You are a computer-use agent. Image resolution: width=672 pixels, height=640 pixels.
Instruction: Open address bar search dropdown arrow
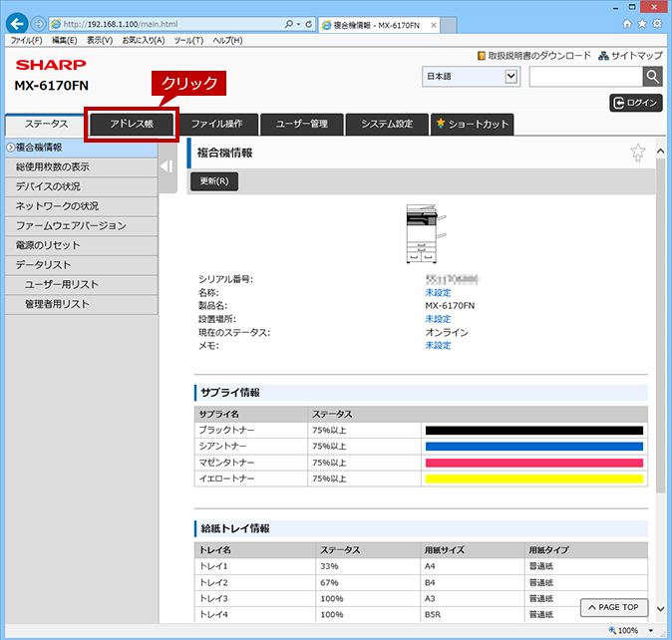(x=298, y=24)
